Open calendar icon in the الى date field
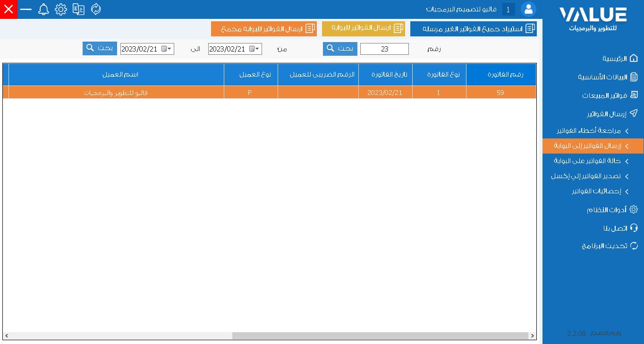The height and width of the screenshot is (344, 644). point(164,49)
